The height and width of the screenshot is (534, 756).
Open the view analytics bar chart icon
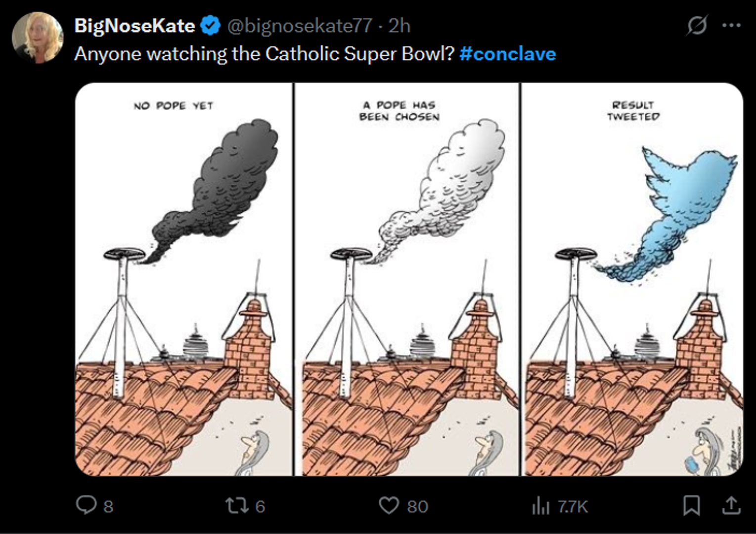541,506
